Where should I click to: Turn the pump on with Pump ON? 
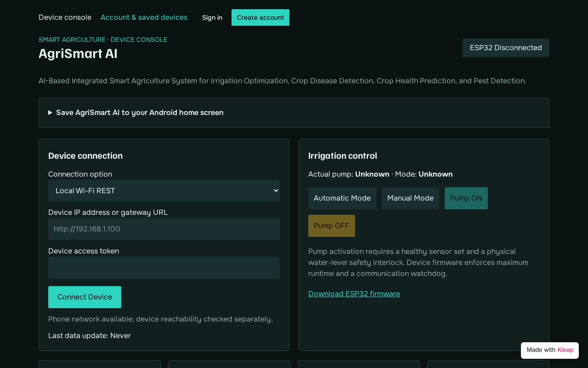(x=466, y=198)
